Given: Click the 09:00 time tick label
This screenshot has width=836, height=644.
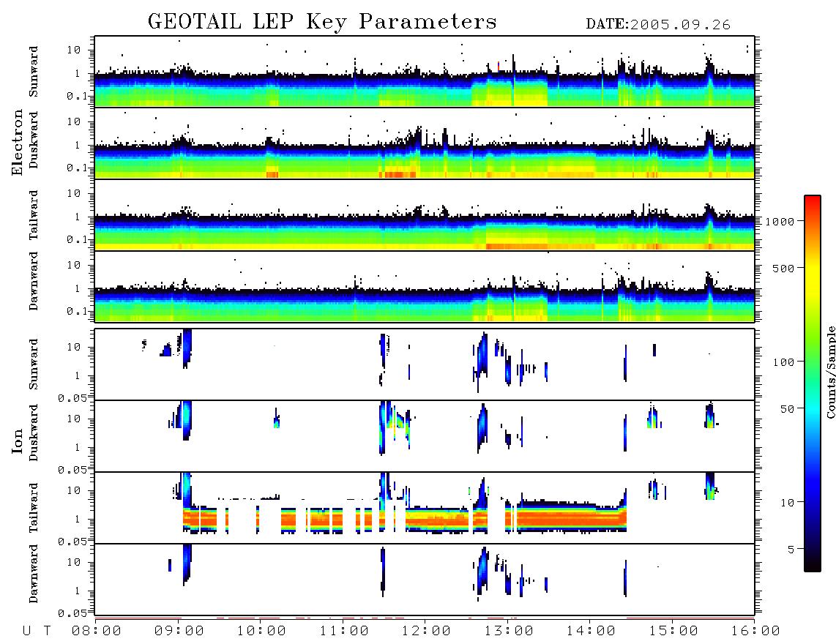Looking at the screenshot, I should point(179,632).
